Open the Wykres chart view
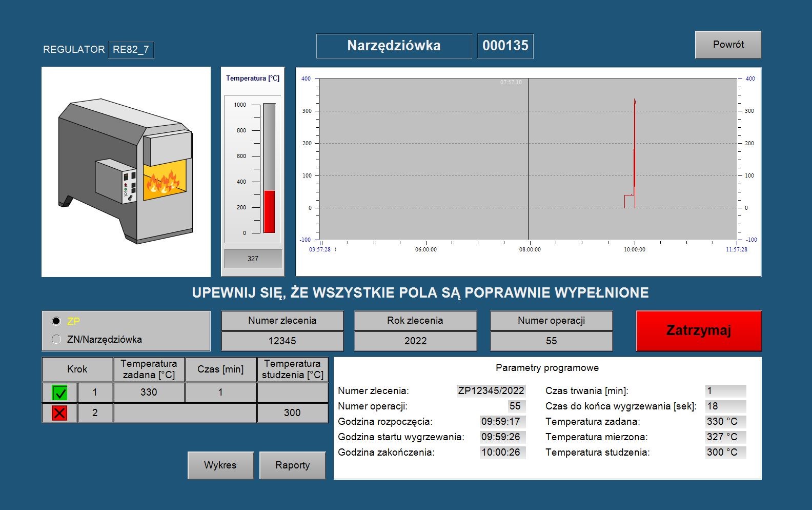This screenshot has height=510, width=812. 220,465
